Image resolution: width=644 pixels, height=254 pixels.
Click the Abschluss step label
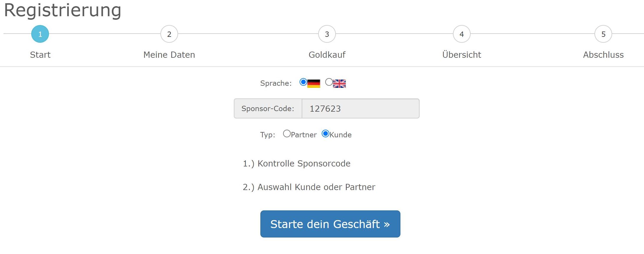pos(603,55)
